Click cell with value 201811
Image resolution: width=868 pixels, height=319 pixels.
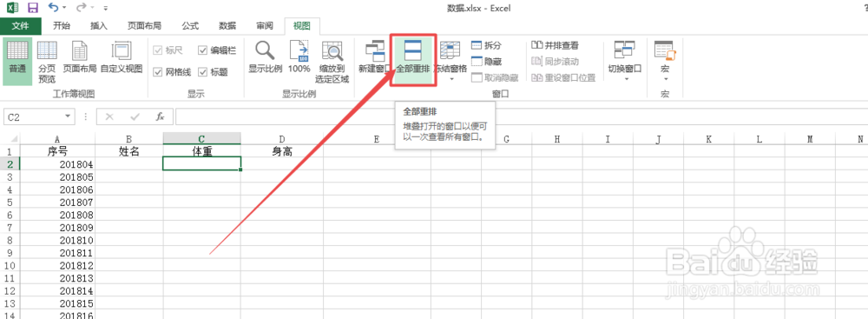pos(58,253)
